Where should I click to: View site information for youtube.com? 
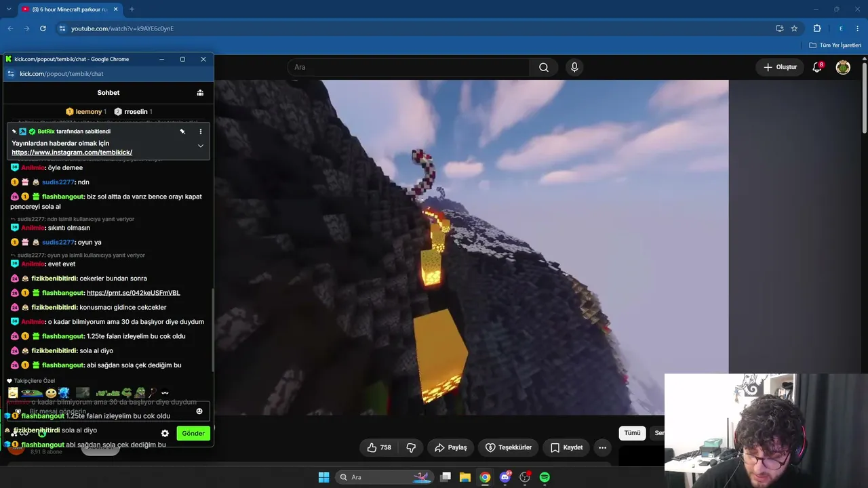pyautogui.click(x=62, y=28)
